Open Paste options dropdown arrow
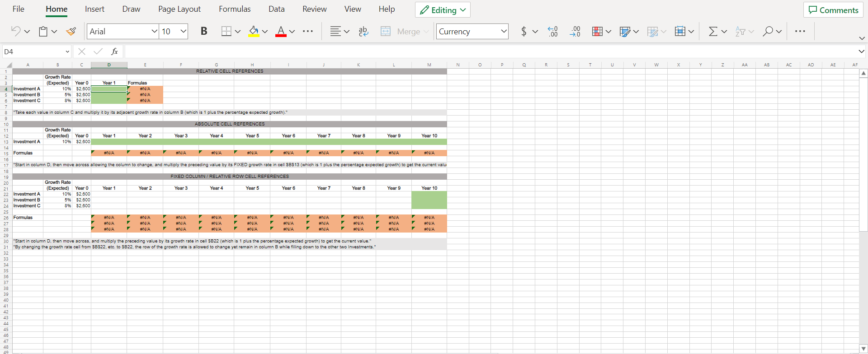This screenshot has width=868, height=354. pos(54,32)
